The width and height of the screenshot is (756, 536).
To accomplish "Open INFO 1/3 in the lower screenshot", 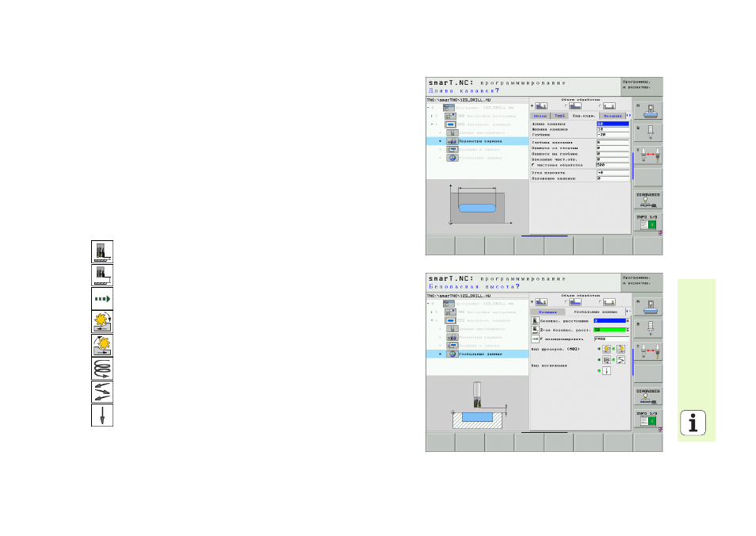I will [647, 418].
